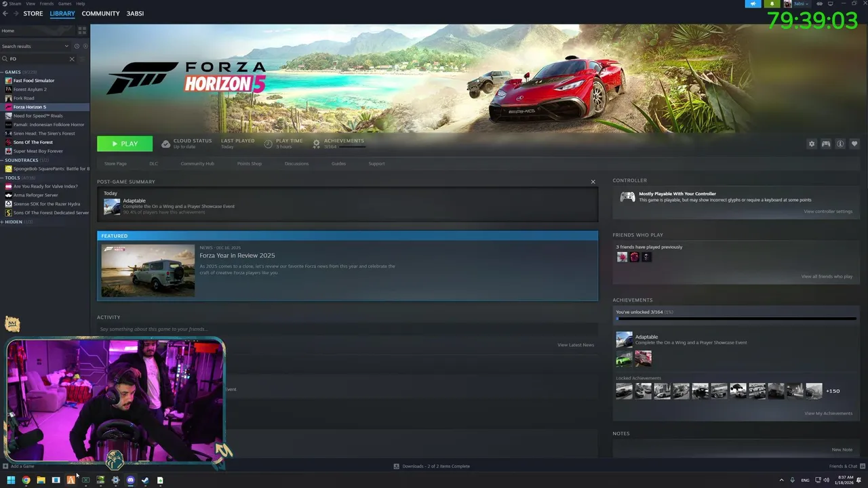Open the Store Page link
The width and height of the screenshot is (868, 488).
pos(115,163)
